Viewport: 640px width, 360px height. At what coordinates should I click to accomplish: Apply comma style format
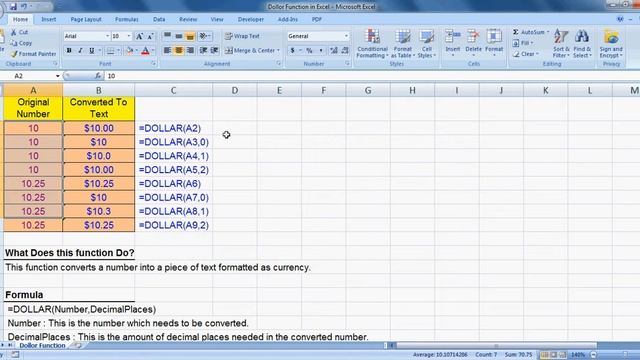[321, 51]
